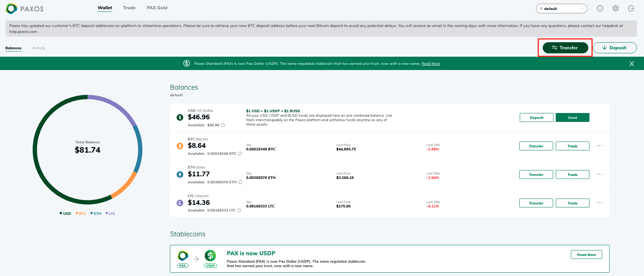Click the Ether coin icon

tap(180, 174)
